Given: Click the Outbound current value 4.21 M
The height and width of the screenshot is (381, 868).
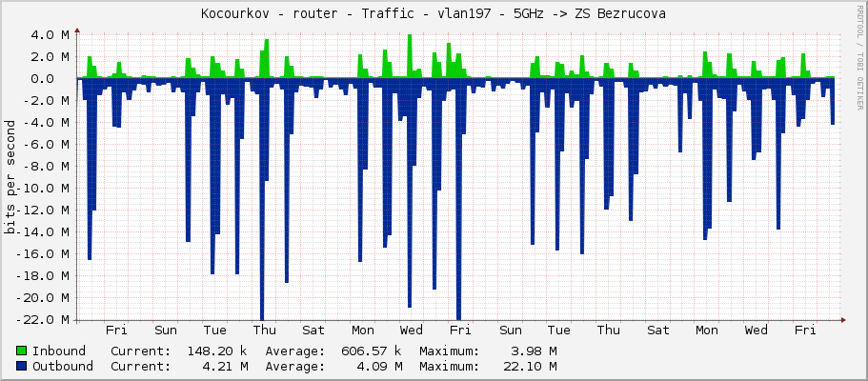Looking at the screenshot, I should (225, 366).
